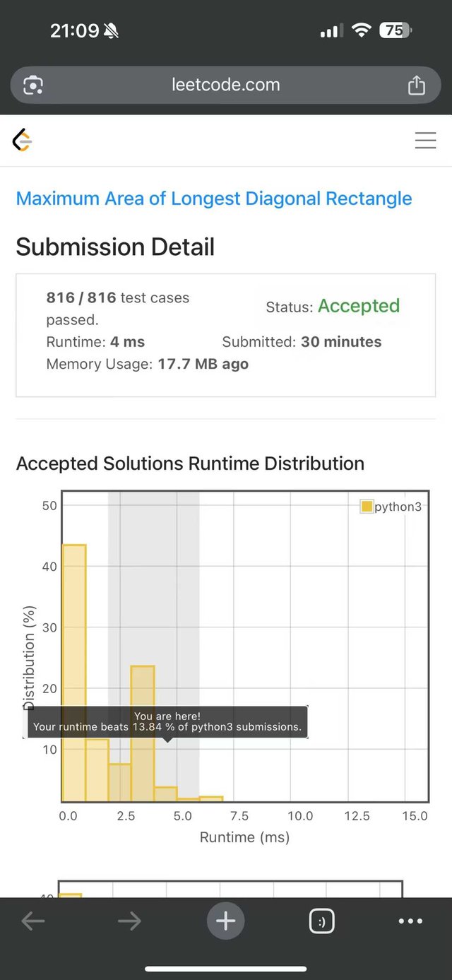Go back with the browser back arrow
The width and height of the screenshot is (452, 980).
[x=33, y=921]
